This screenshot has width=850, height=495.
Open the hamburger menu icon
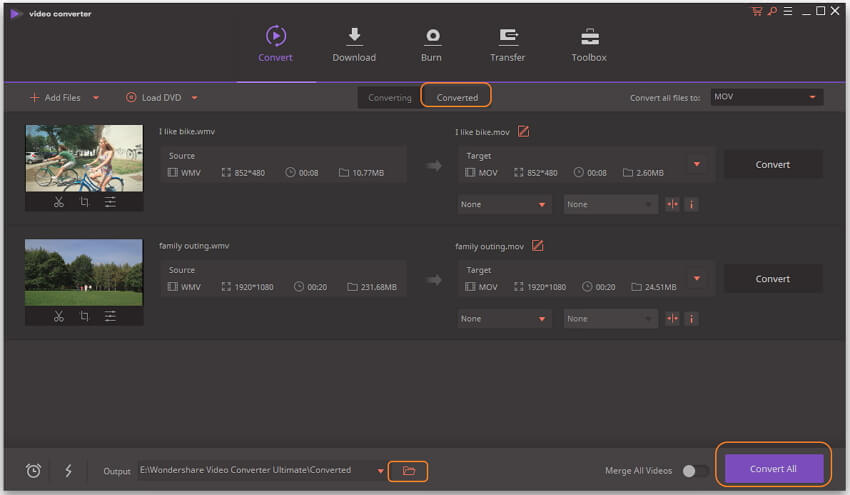788,11
